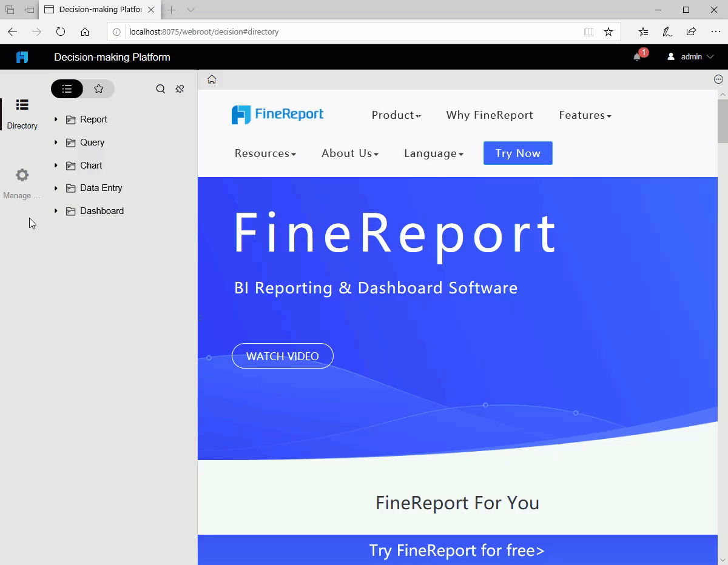Image resolution: width=728 pixels, height=565 pixels.
Task: Click the Try FineReport for free link
Action: click(x=457, y=550)
